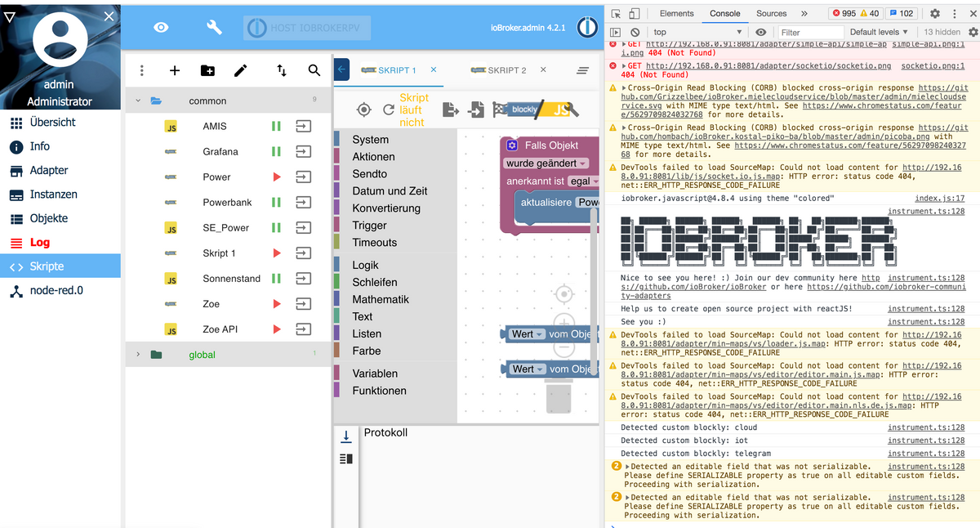Open Instanzen in sidebar
Screen dimensions: 980x528
[x=60, y=195]
